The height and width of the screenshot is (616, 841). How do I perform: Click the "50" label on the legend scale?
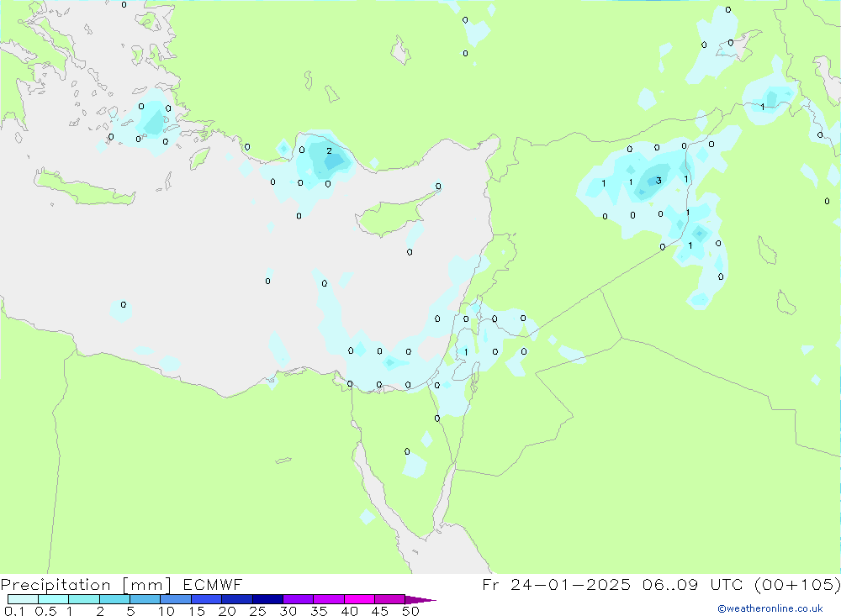[x=410, y=611]
